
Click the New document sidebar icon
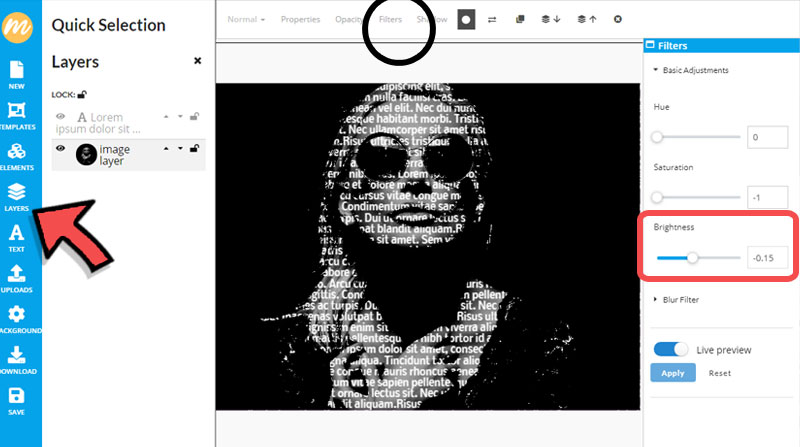pyautogui.click(x=16, y=74)
